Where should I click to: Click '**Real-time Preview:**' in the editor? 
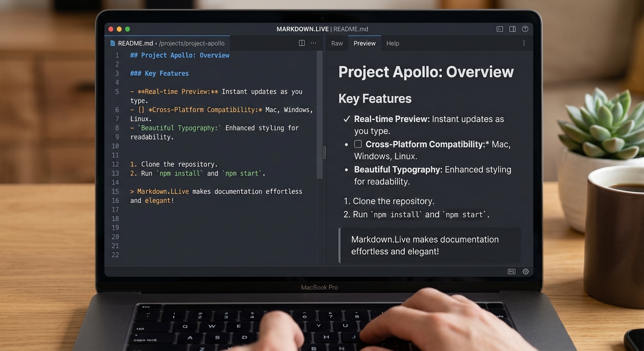click(x=178, y=91)
